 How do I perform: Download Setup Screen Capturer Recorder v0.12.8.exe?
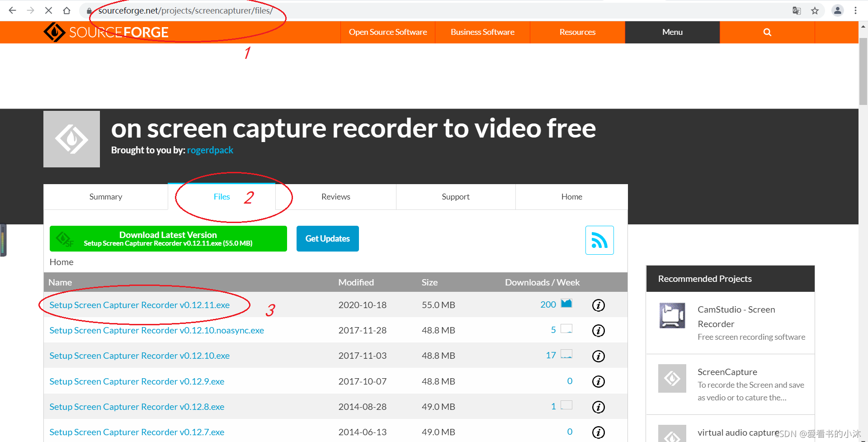[x=137, y=407]
